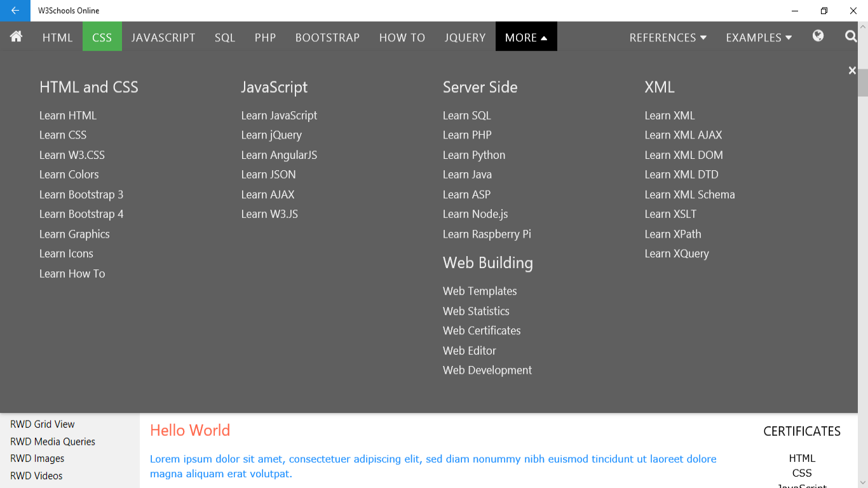868x488 pixels.
Task: Open the Learn Python link
Action: (474, 154)
